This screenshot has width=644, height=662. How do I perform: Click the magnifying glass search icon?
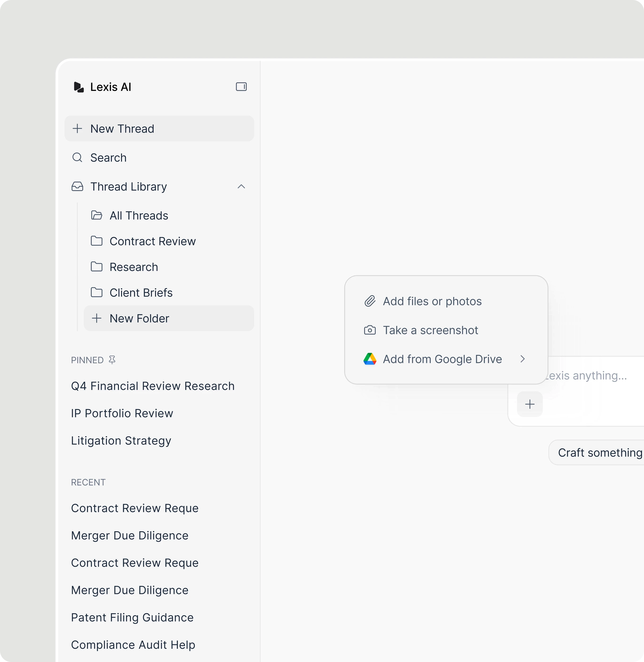click(78, 158)
